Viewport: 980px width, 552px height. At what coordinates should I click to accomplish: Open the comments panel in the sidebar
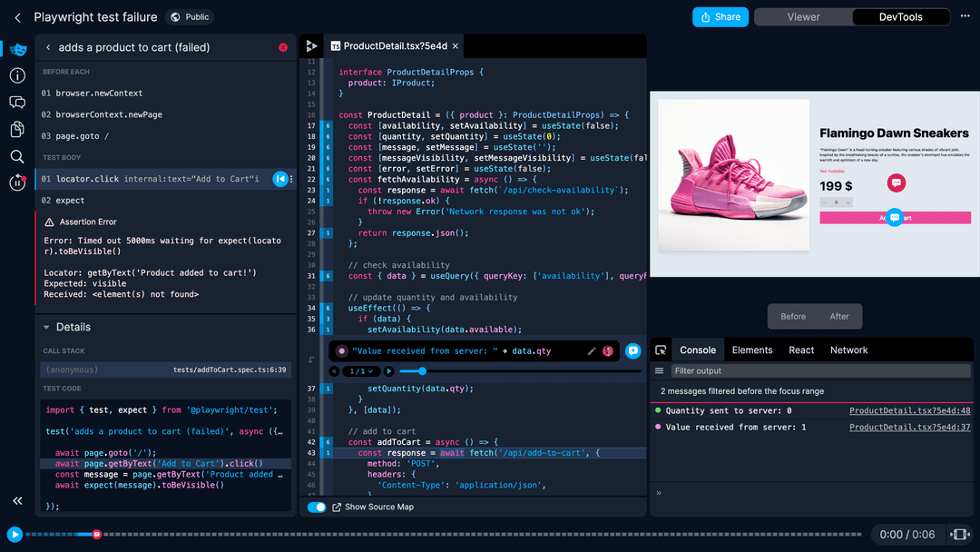click(x=17, y=103)
